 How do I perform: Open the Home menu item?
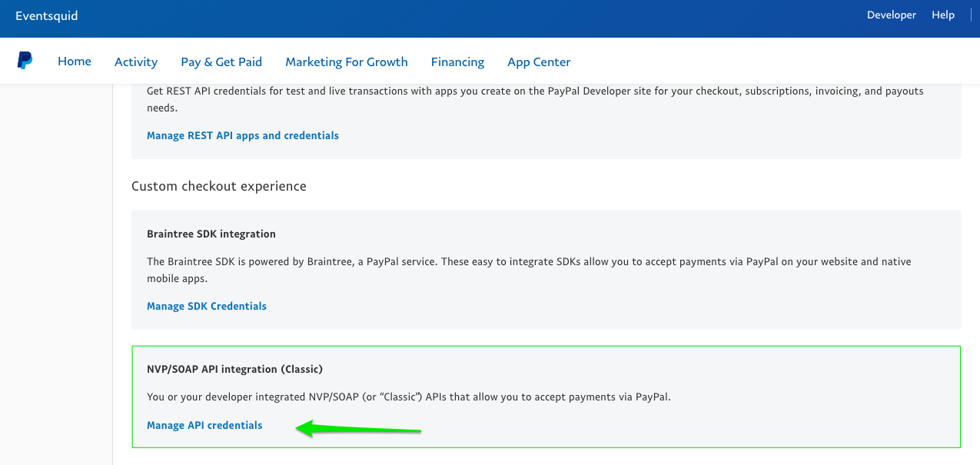click(x=75, y=61)
